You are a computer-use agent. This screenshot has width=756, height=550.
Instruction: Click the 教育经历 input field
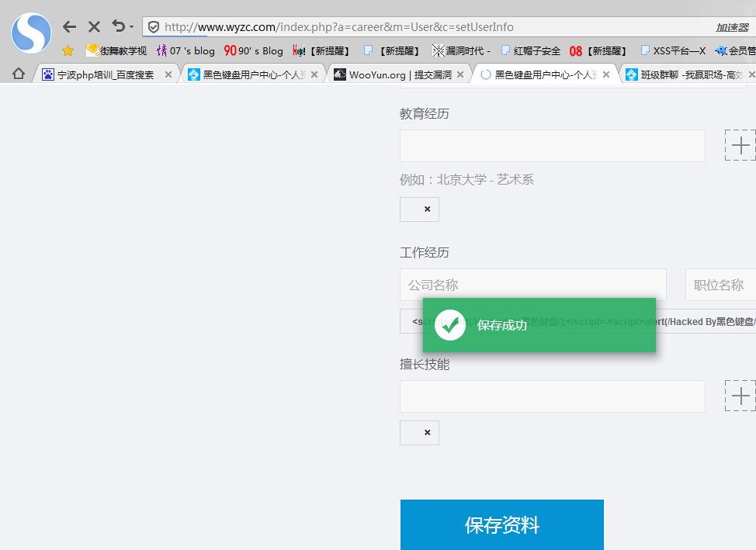click(x=553, y=146)
